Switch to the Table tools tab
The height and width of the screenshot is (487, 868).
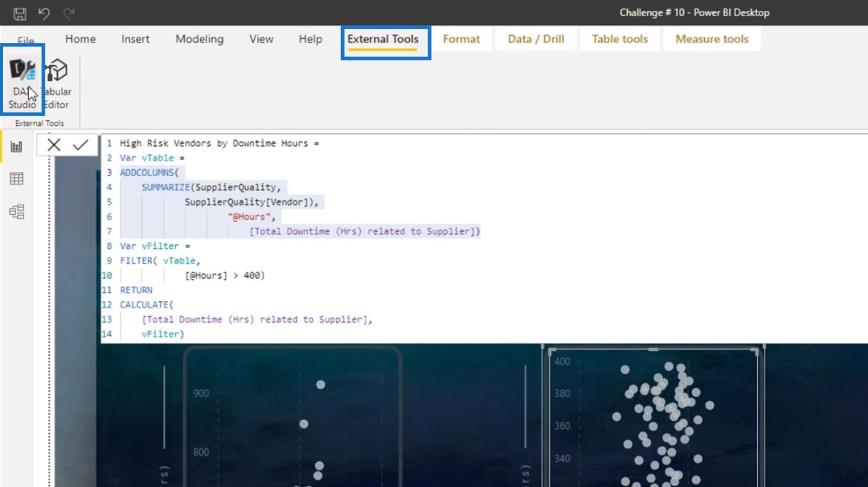(x=620, y=39)
